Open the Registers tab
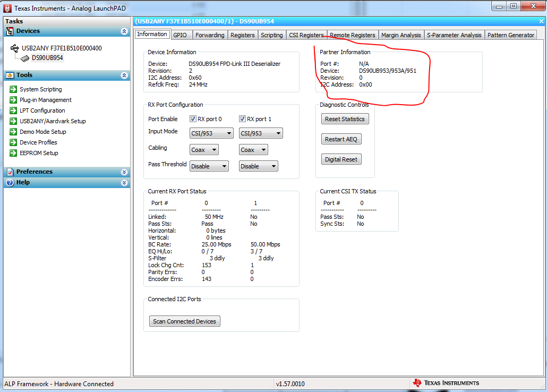Screen dimensions: 547x392 [243, 35]
